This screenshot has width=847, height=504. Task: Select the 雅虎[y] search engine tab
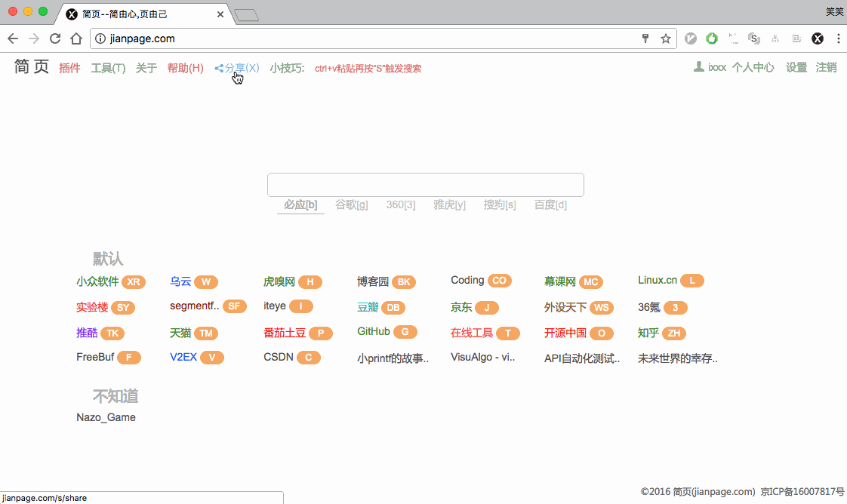point(449,205)
